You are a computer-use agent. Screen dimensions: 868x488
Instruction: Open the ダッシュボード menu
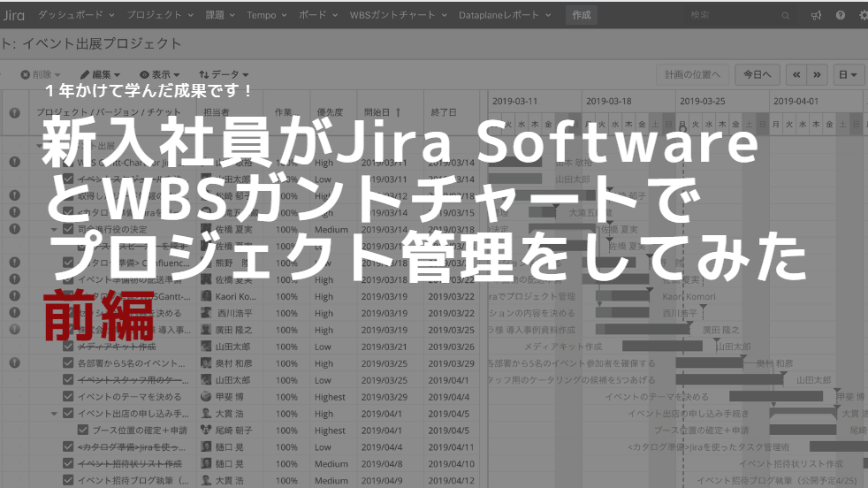click(x=76, y=15)
